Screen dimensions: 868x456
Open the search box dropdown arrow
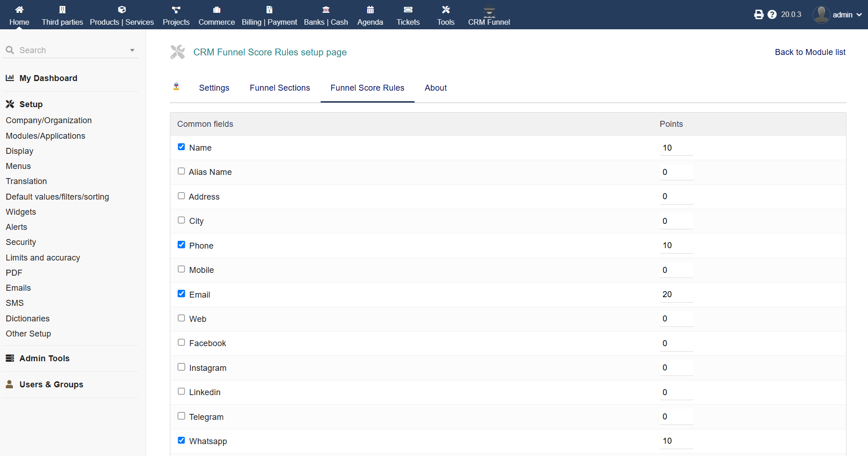tap(132, 50)
